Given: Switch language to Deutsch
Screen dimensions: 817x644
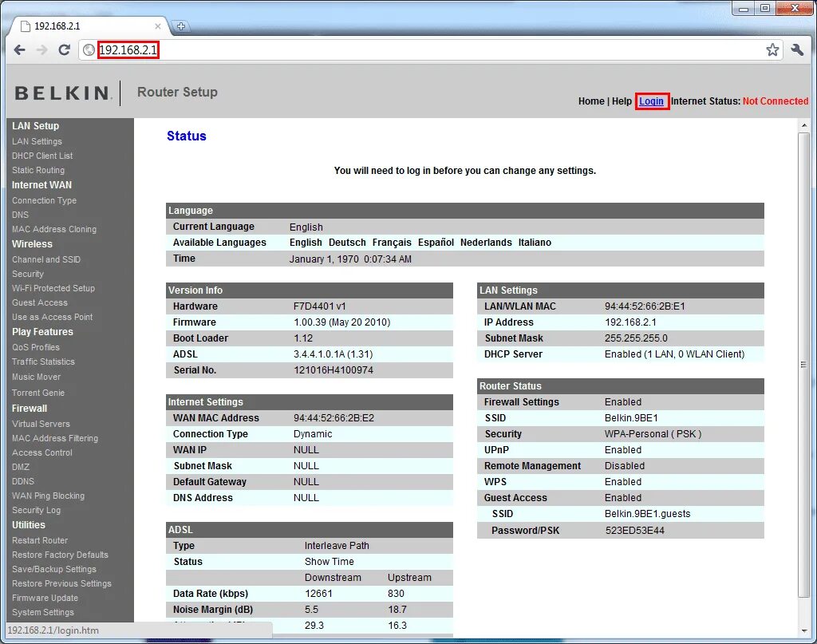Looking at the screenshot, I should [x=347, y=243].
